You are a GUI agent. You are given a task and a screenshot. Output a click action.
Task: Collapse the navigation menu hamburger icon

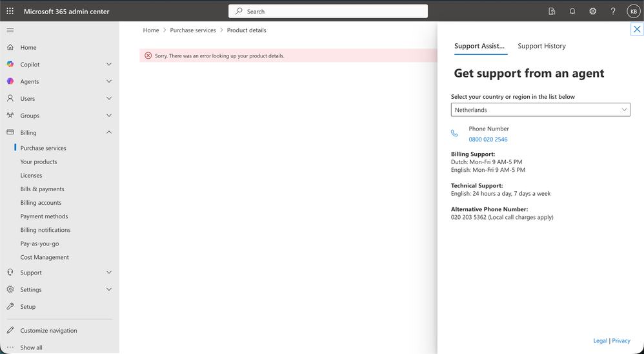coord(10,30)
